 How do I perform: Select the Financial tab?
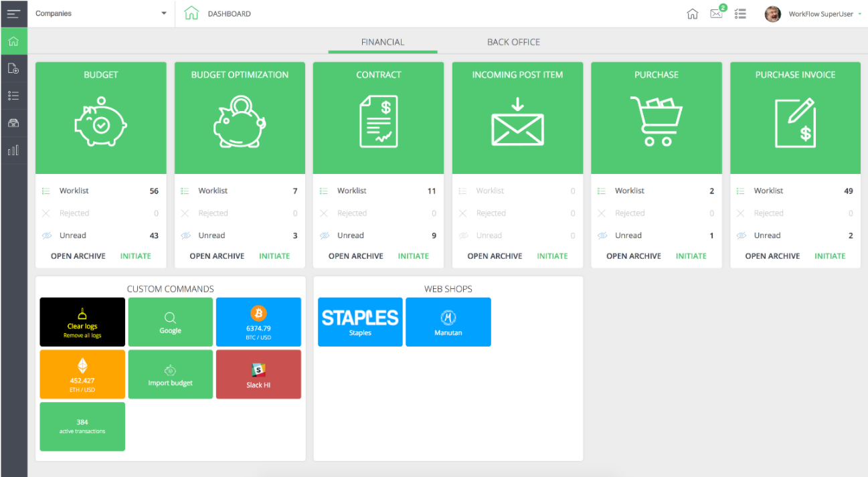383,42
